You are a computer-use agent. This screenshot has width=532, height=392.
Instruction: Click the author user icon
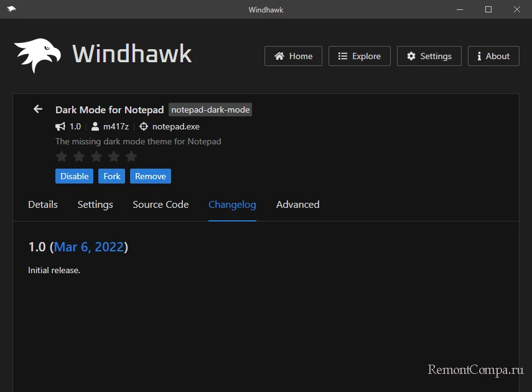(95, 126)
